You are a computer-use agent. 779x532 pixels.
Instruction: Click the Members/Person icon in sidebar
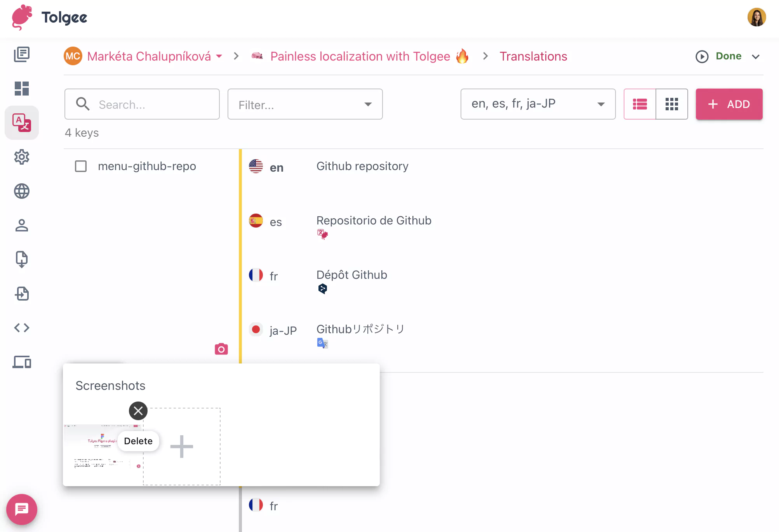[x=21, y=225]
